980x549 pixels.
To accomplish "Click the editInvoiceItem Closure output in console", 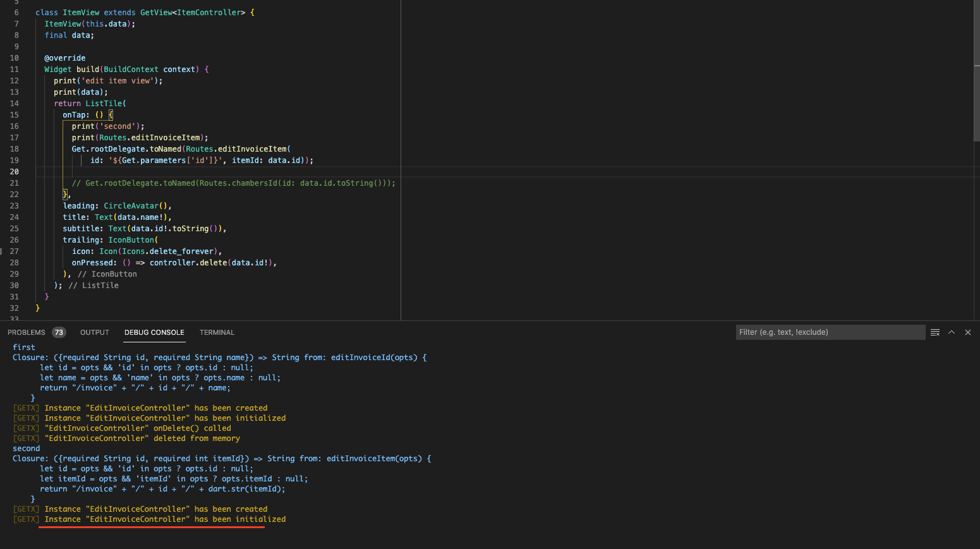I will [x=221, y=458].
